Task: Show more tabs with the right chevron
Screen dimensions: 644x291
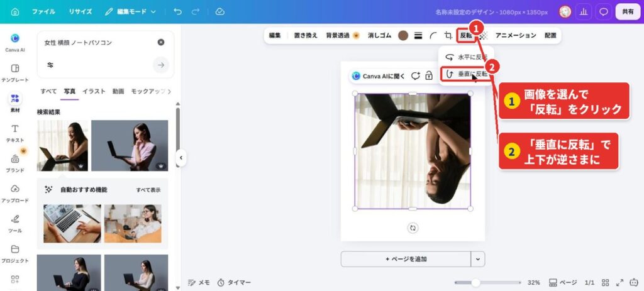Action: (169, 92)
